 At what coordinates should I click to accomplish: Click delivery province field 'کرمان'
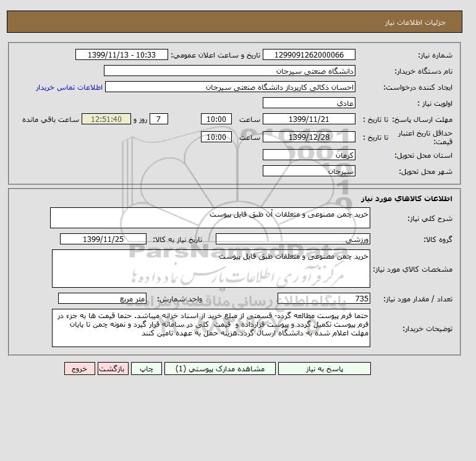click(x=308, y=155)
